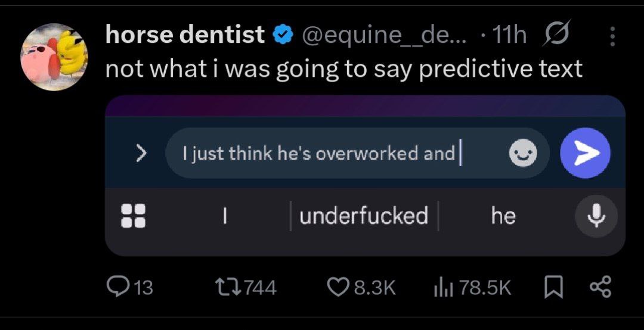Click the horse dentist display name
Image resolution: width=644 pixels, height=330 pixels.
pos(185,35)
